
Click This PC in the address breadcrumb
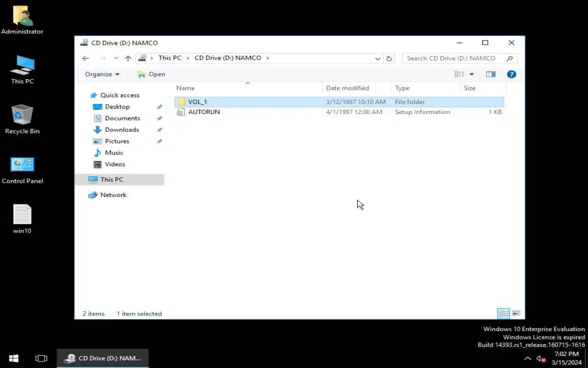point(170,58)
